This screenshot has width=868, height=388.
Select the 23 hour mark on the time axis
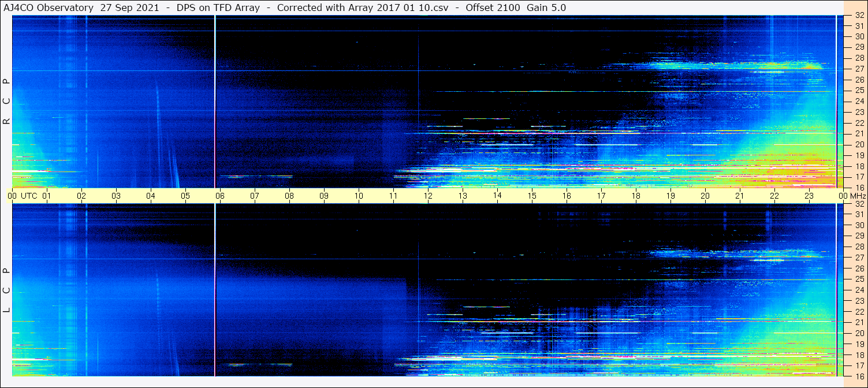(x=809, y=196)
